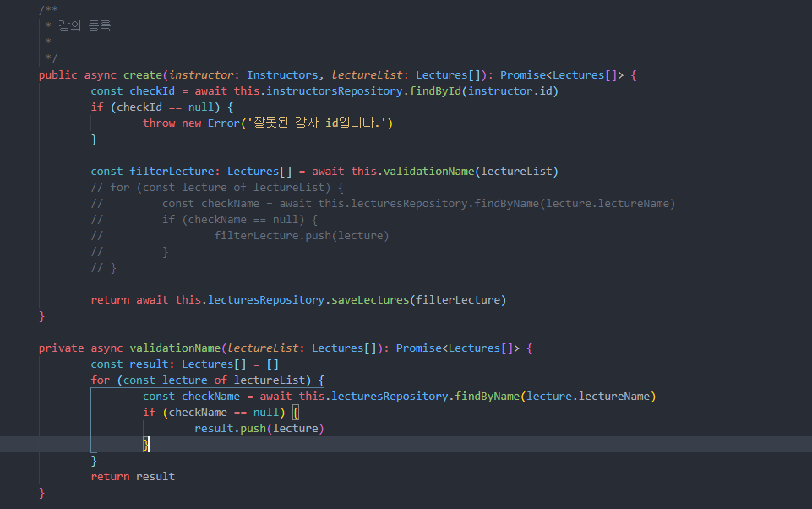Click the commented 'for (const lecture of lectureList)' line
Screen dimensions: 812x509
[x=217, y=187]
